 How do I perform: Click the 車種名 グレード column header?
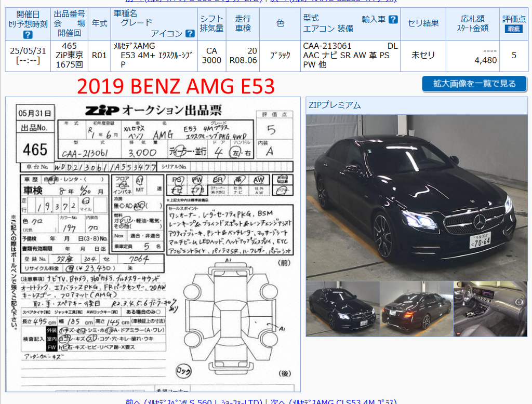(154, 24)
